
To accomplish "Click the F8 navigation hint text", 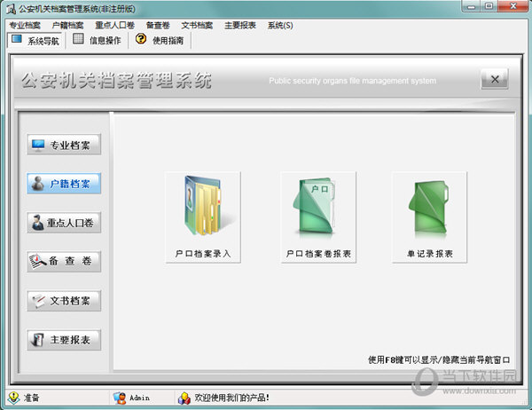I will (x=439, y=359).
